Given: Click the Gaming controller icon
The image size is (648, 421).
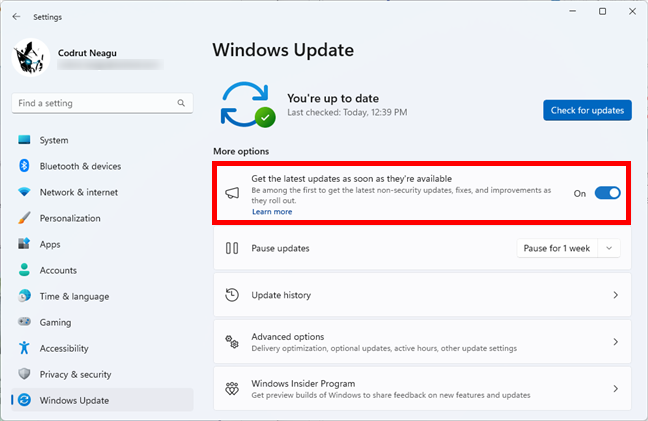Looking at the screenshot, I should pos(24,321).
